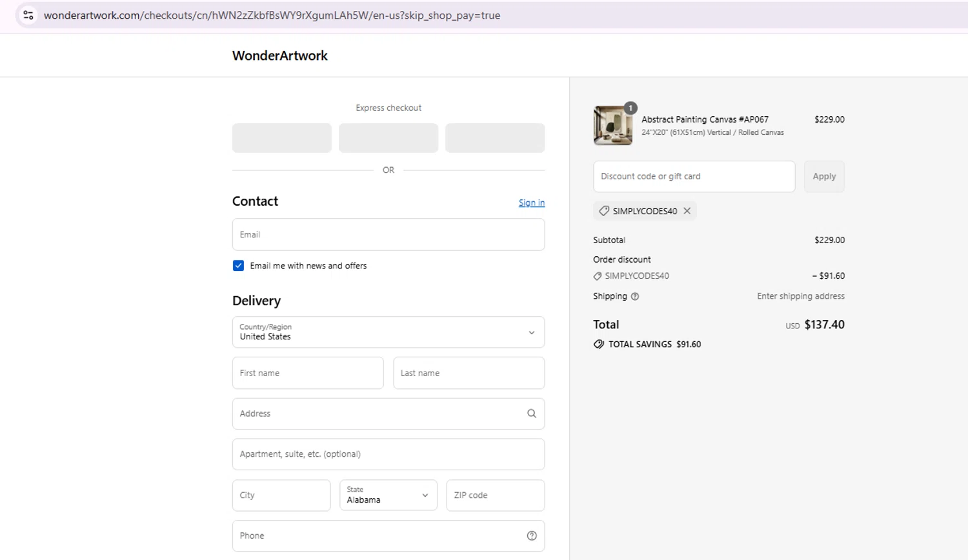Click the phone field help icon

[x=532, y=535]
